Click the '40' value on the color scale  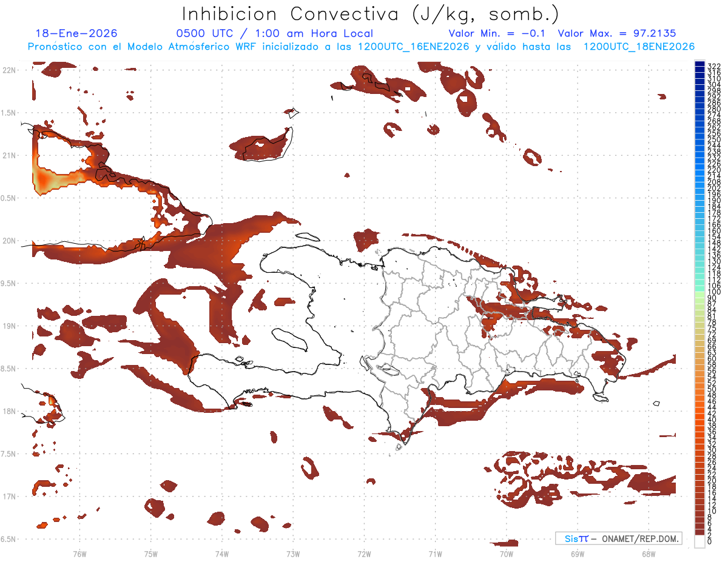712,420
